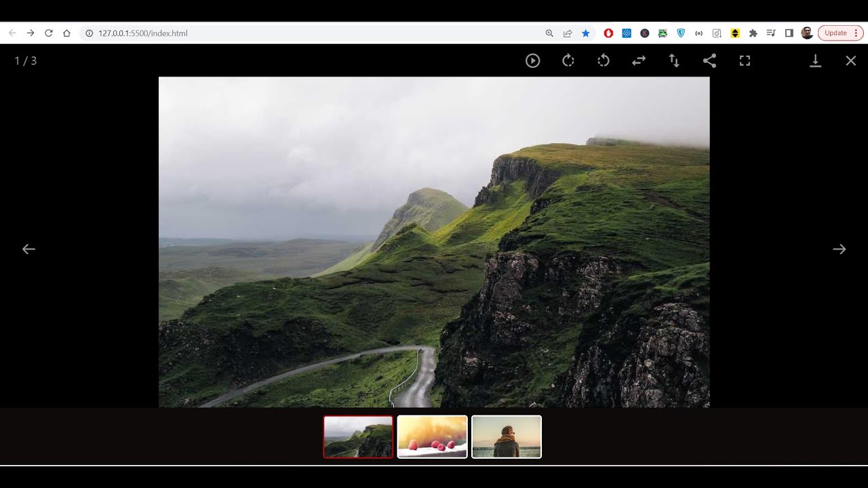Rotate image counter-clockwise
This screenshot has width=868, height=488.
[x=604, y=61]
